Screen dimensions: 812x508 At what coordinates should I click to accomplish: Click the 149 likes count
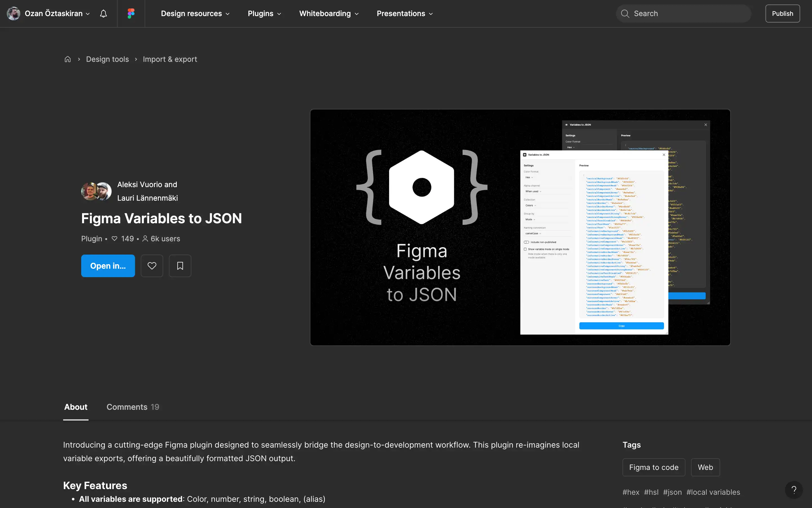point(123,238)
